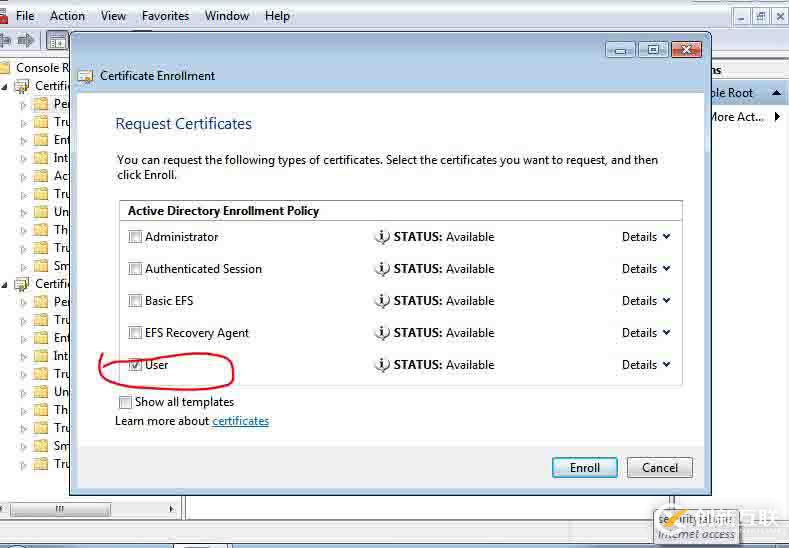Click the Back arrow in the console toolbar
789x548 pixels.
click(x=6, y=40)
